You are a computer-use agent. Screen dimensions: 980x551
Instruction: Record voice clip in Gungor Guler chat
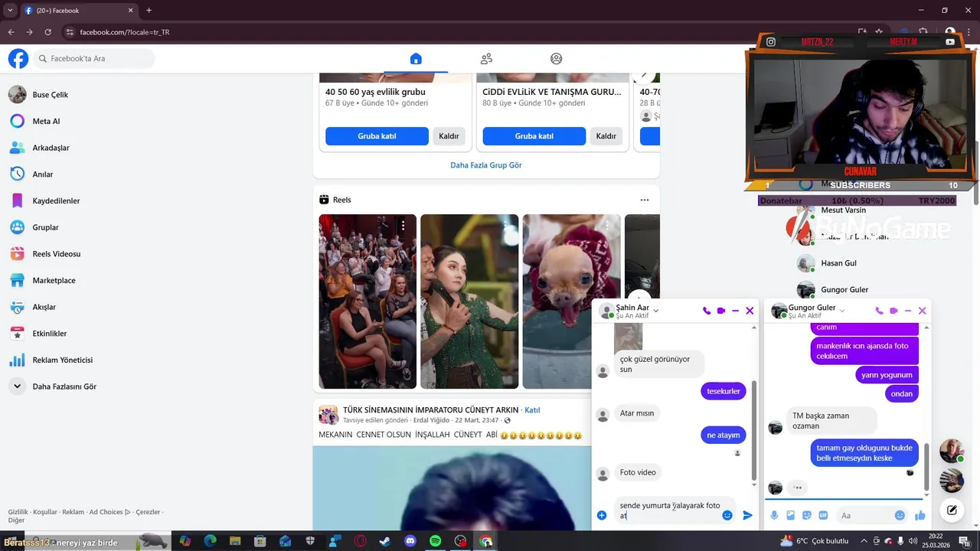tap(774, 516)
